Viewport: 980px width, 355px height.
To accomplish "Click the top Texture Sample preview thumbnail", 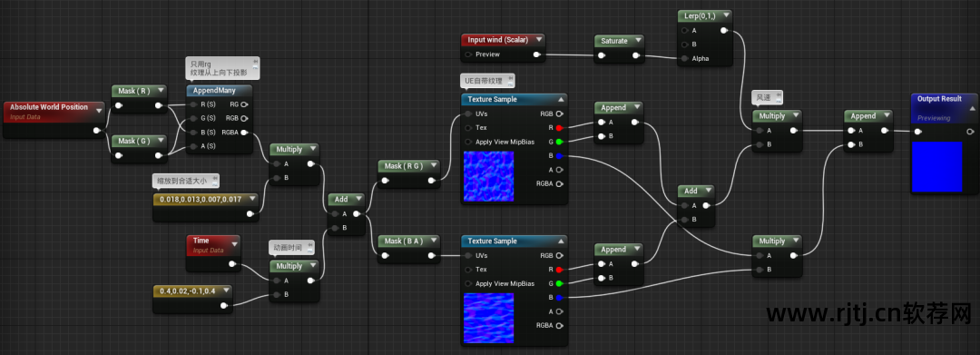I will [488, 176].
